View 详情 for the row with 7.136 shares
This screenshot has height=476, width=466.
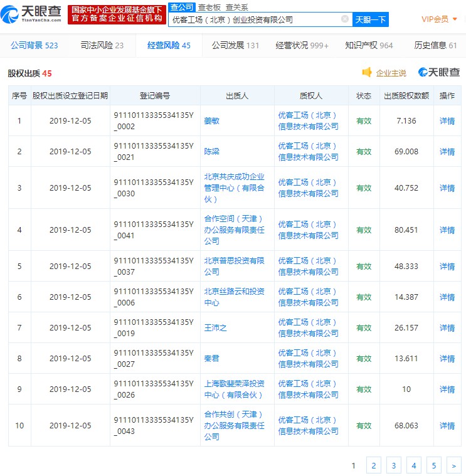(x=447, y=120)
